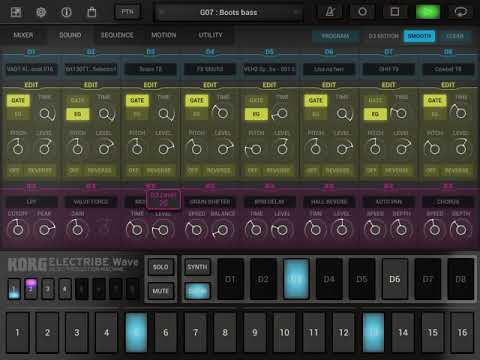Click the D6 LEVEL knob
The height and width of the screenshot is (360, 480).
pyautogui.click(x=342, y=148)
